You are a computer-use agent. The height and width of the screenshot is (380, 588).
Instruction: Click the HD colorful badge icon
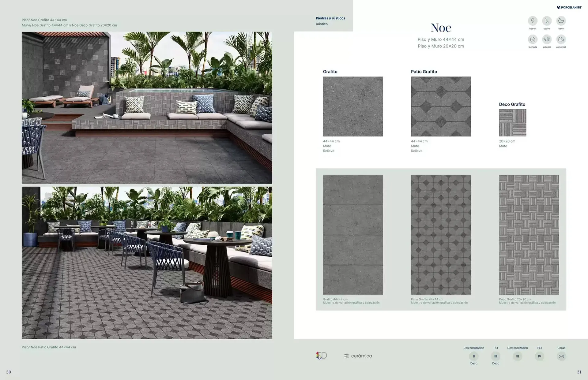tap(321, 356)
